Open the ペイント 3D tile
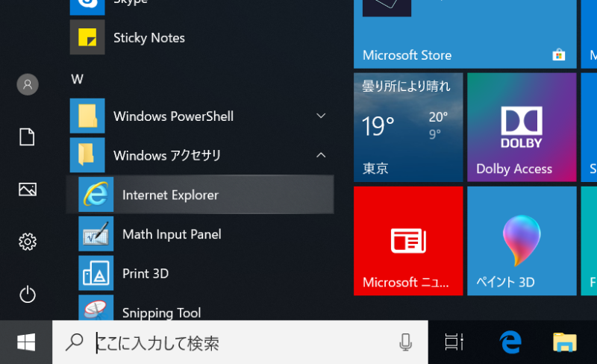Image resolution: width=597 pixels, height=364 pixels. click(x=522, y=240)
